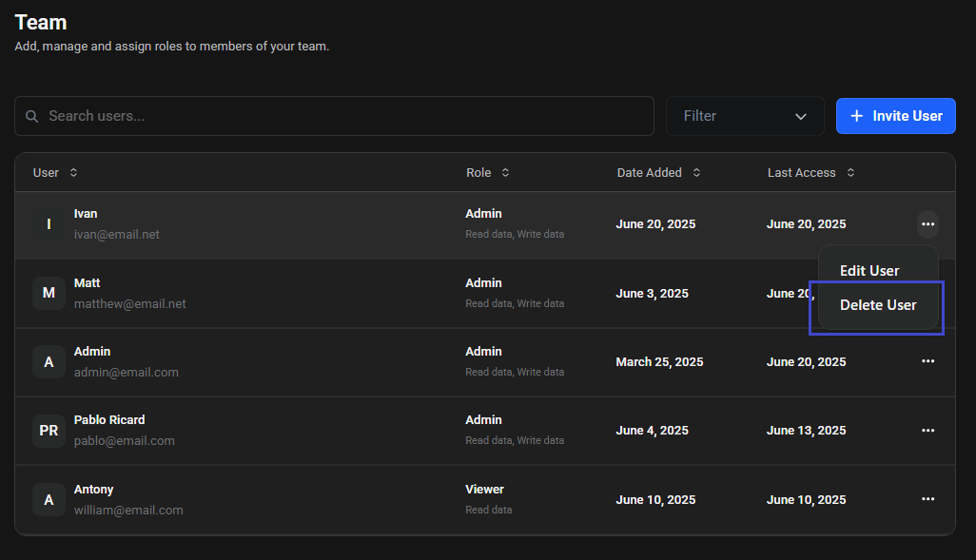Click the magnifier icon in the search bar

[x=32, y=116]
